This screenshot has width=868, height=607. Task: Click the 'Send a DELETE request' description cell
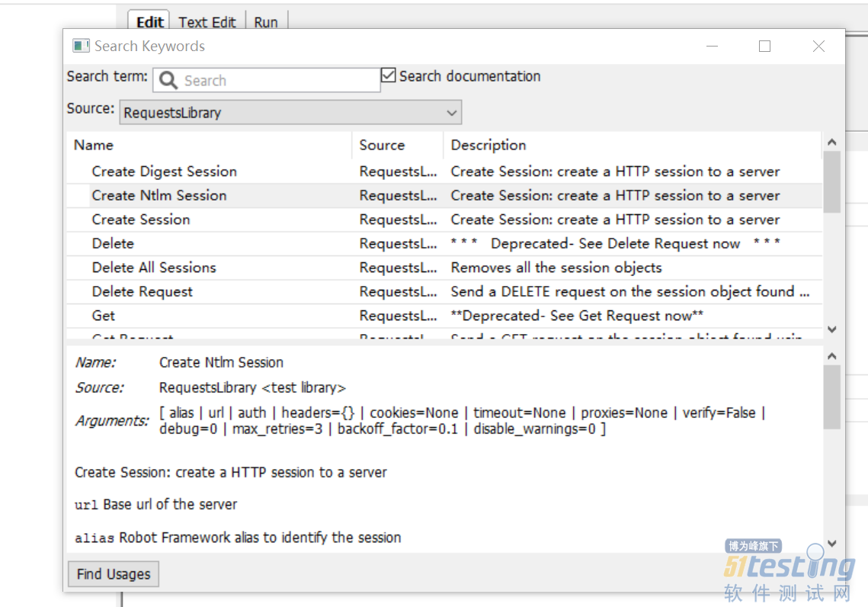[630, 292]
